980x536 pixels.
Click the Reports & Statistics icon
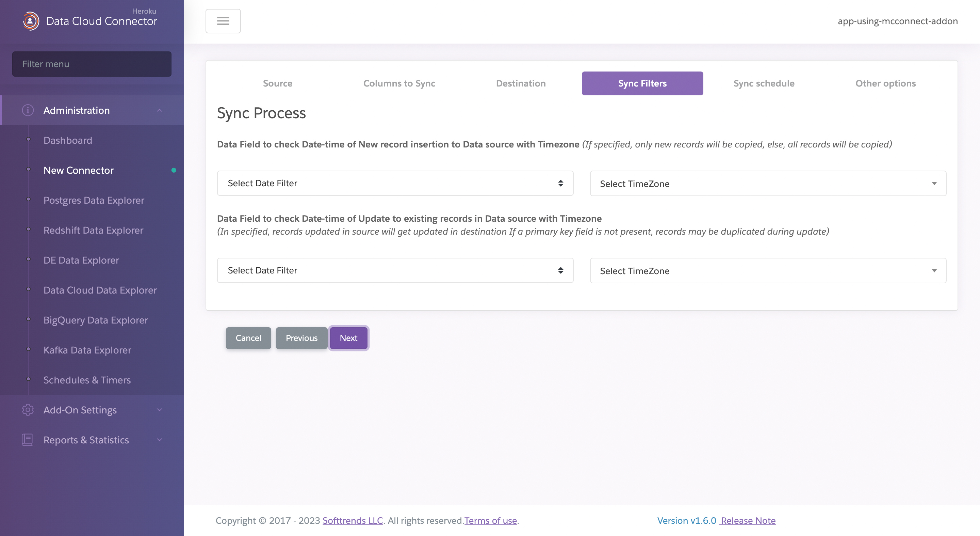click(x=27, y=439)
